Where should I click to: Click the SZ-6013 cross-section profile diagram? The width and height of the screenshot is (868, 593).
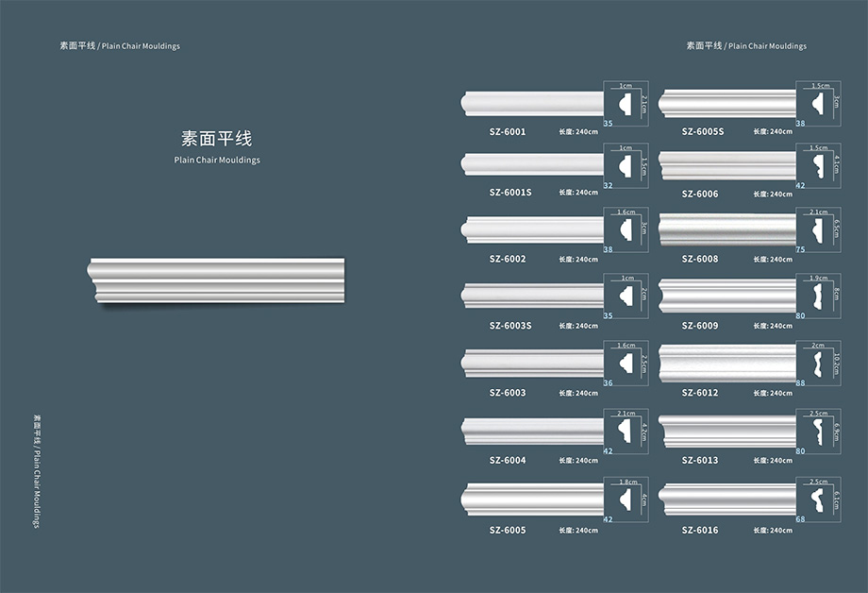coord(819,432)
